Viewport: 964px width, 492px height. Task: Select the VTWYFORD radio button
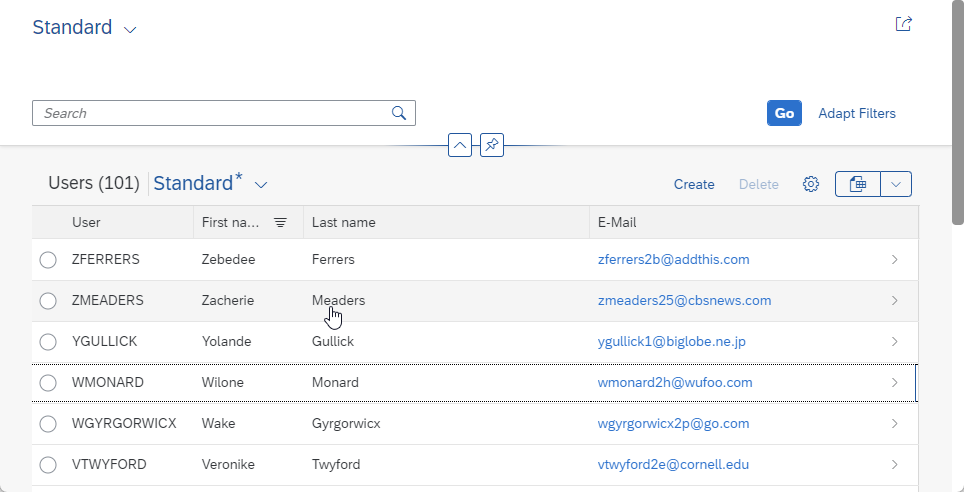[48, 465]
